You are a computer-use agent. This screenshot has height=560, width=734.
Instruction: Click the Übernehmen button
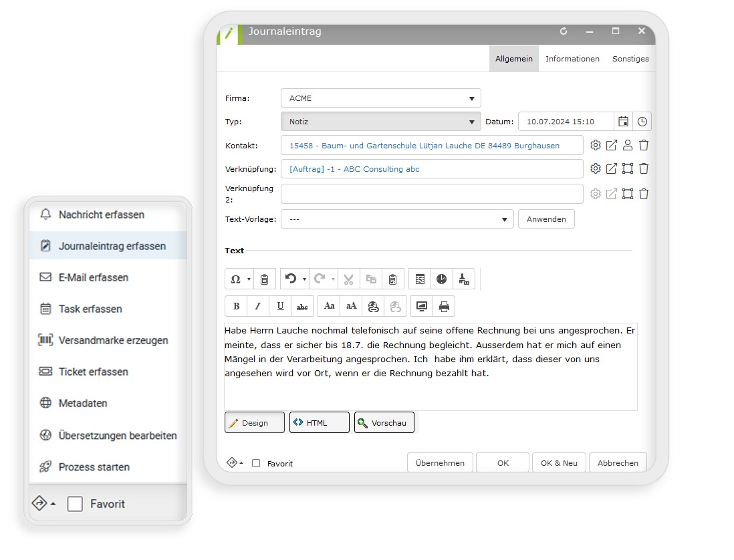coord(440,462)
